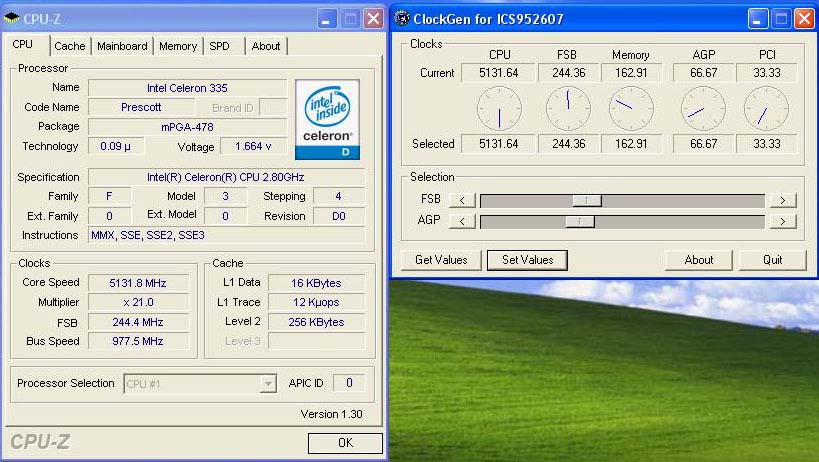Click the FSB slider right arrow
Screen dimensions: 819x462
pos(782,200)
